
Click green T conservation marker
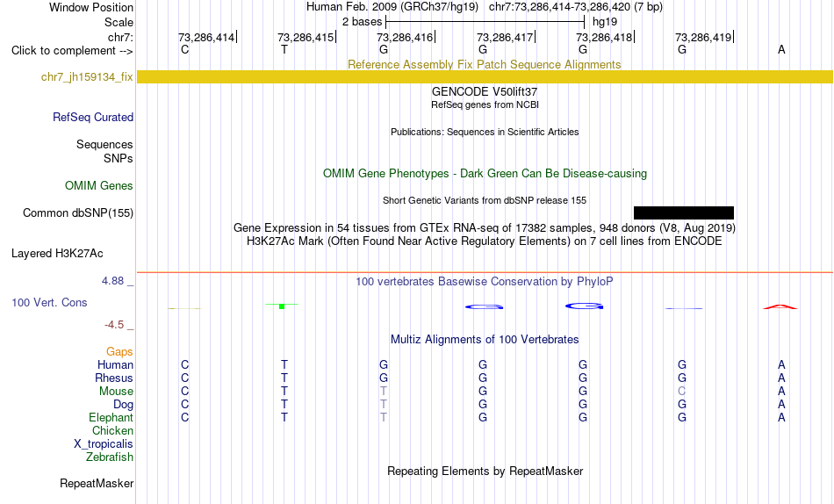[x=282, y=306]
